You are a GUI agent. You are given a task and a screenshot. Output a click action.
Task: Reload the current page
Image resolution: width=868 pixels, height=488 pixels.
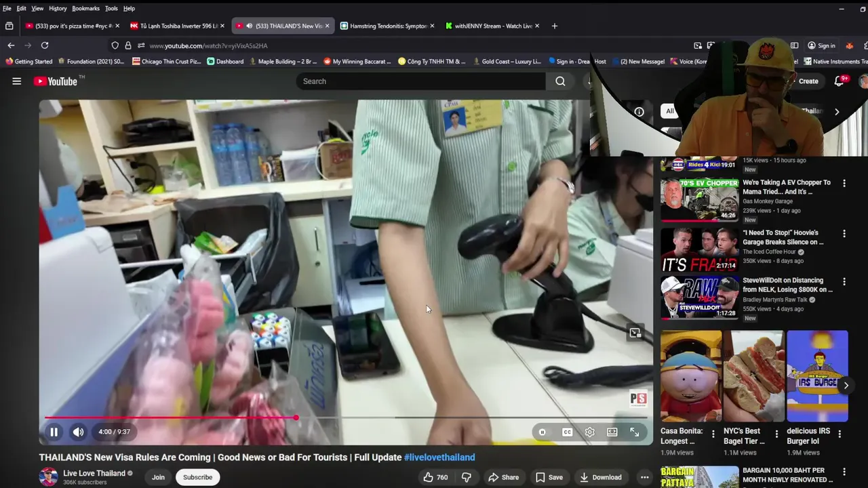click(x=45, y=45)
